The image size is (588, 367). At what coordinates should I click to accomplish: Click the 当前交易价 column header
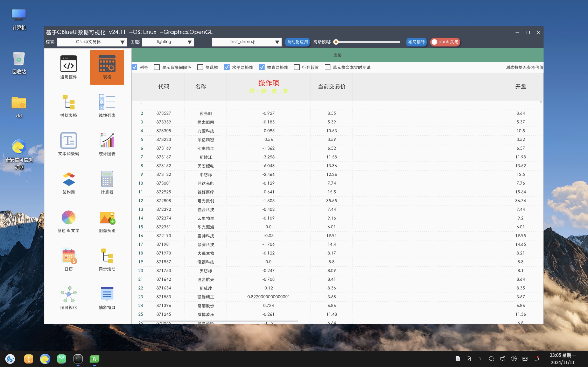332,87
